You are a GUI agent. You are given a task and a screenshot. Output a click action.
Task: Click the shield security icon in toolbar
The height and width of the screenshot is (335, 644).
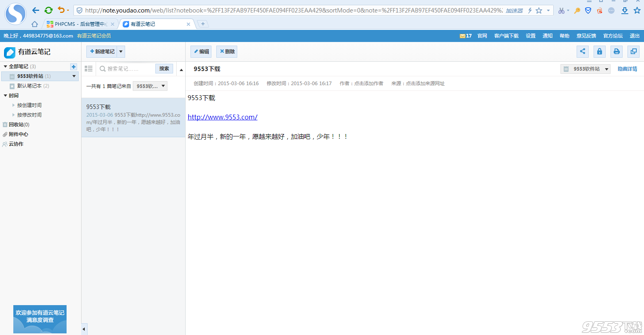pyautogui.click(x=588, y=10)
